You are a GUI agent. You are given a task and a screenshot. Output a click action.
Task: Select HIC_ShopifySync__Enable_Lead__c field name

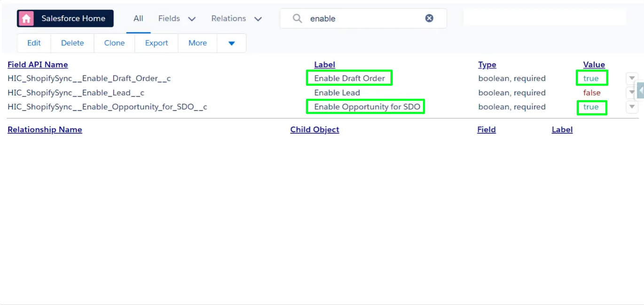(76, 93)
